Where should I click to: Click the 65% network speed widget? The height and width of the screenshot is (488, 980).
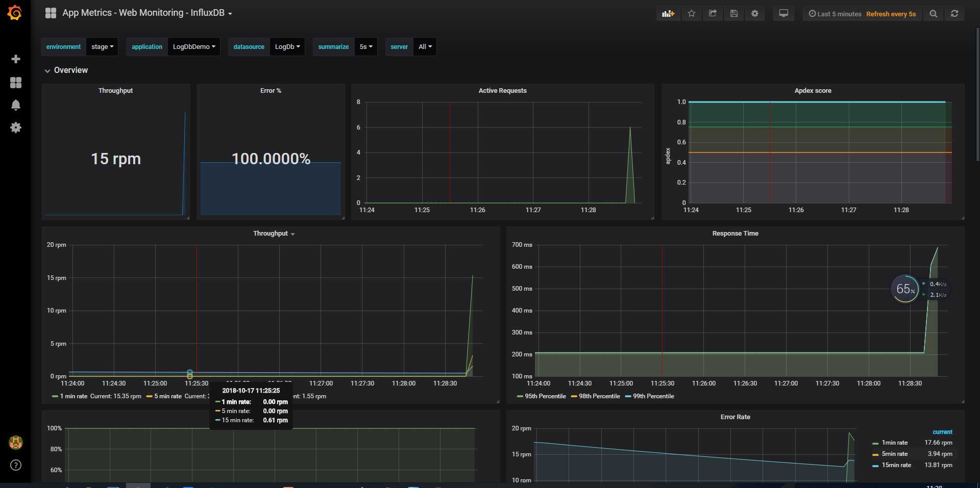tap(905, 289)
